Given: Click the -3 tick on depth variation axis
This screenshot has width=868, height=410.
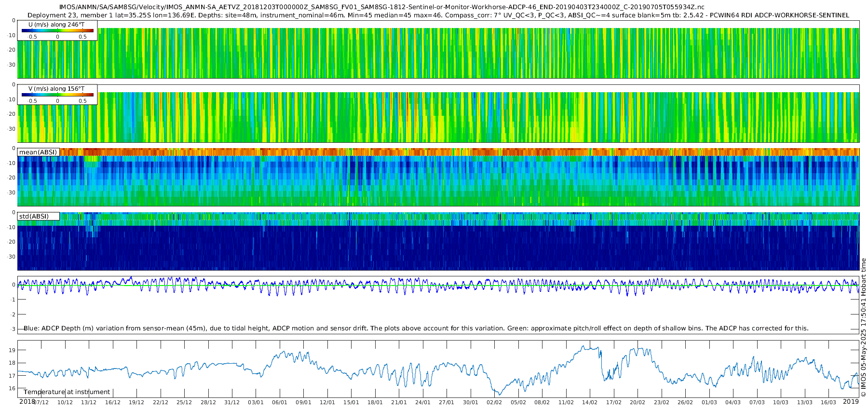Looking at the screenshot, I should [x=13, y=329].
